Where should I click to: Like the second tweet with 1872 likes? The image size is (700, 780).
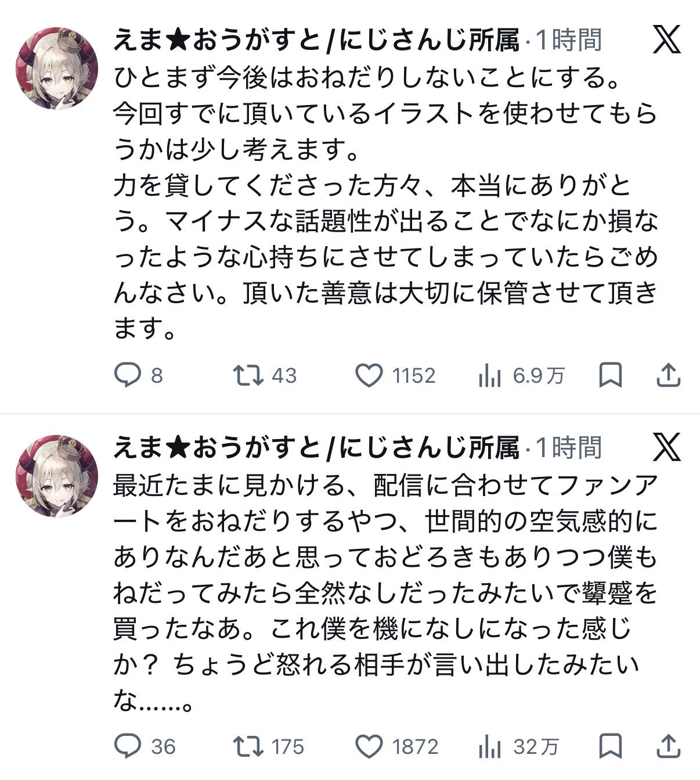pyautogui.click(x=369, y=746)
